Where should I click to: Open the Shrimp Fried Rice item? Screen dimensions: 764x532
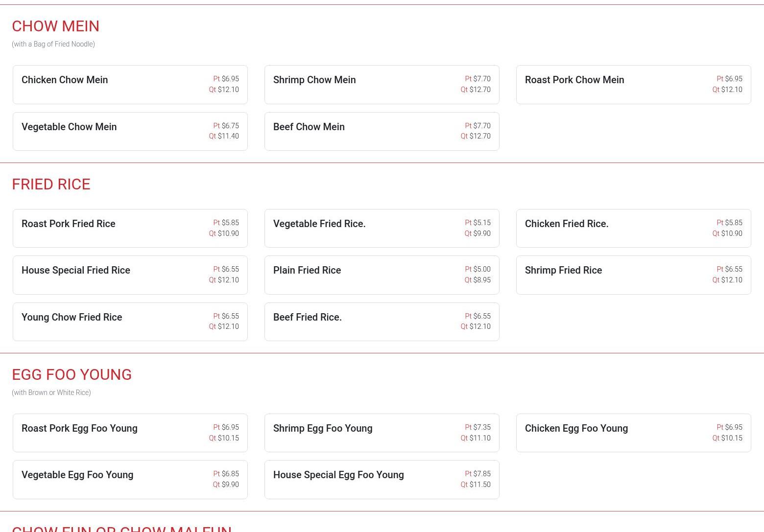click(633, 275)
